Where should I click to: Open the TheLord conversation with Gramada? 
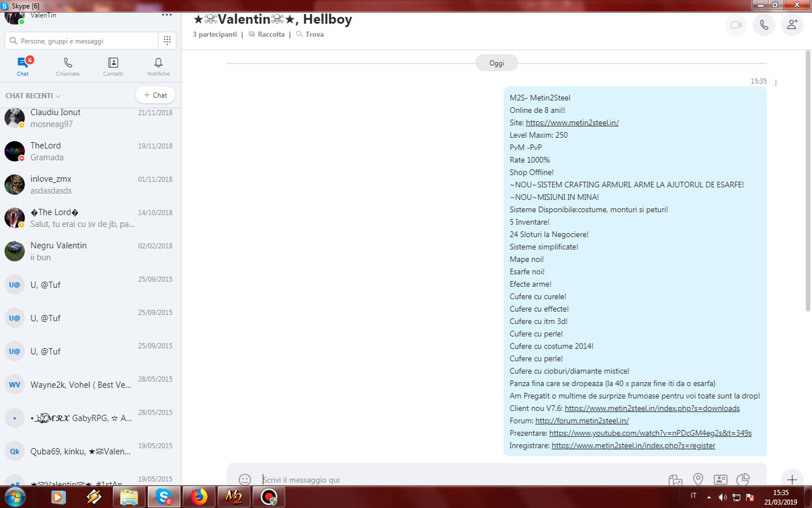[90, 151]
